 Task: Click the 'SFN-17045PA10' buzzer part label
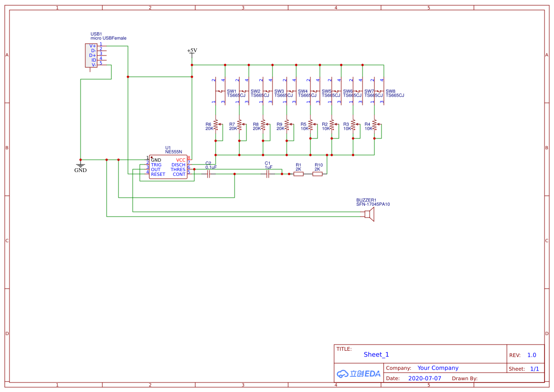coord(373,204)
